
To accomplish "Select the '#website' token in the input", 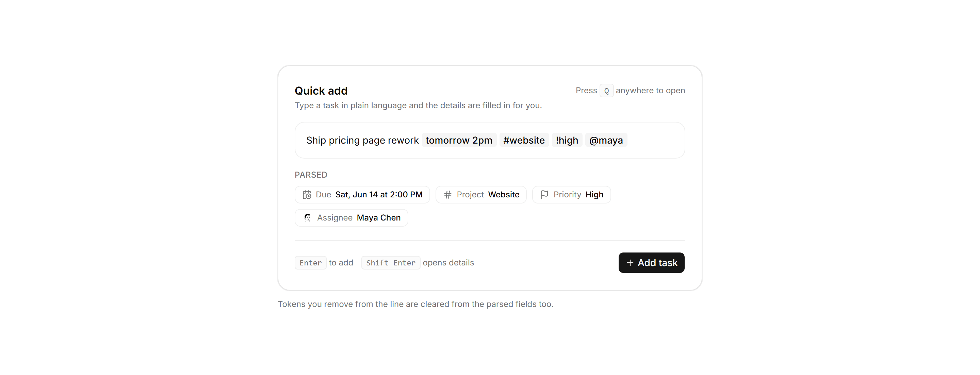I will pyautogui.click(x=524, y=140).
